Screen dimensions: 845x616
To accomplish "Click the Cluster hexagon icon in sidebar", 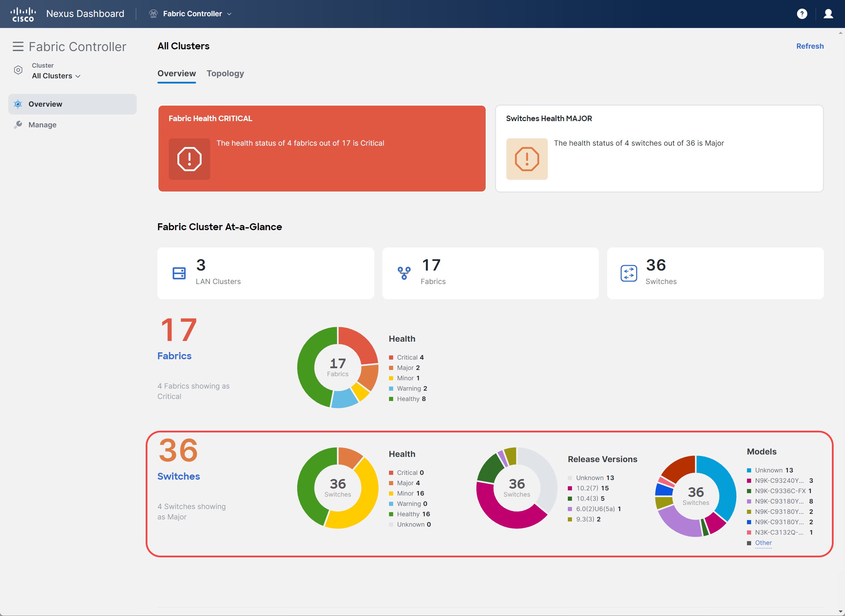I will [x=18, y=70].
